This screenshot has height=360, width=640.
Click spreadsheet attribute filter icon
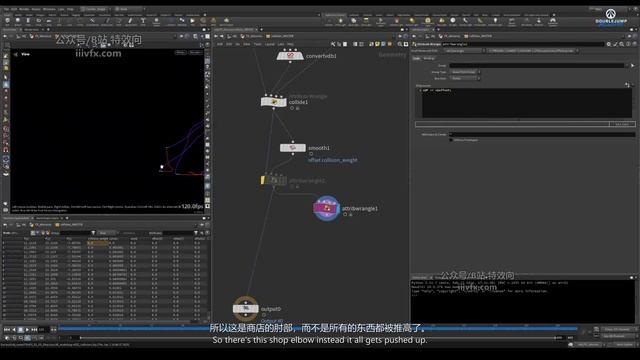click(196, 233)
